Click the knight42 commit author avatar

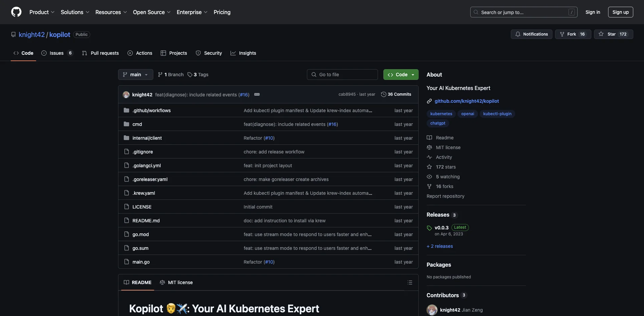tap(126, 95)
